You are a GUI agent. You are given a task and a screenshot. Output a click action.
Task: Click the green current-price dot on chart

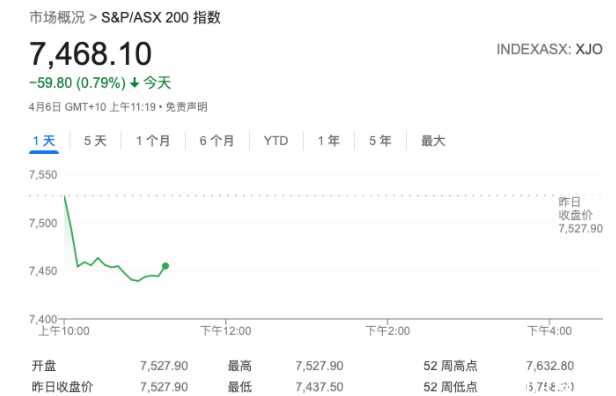click(x=165, y=266)
